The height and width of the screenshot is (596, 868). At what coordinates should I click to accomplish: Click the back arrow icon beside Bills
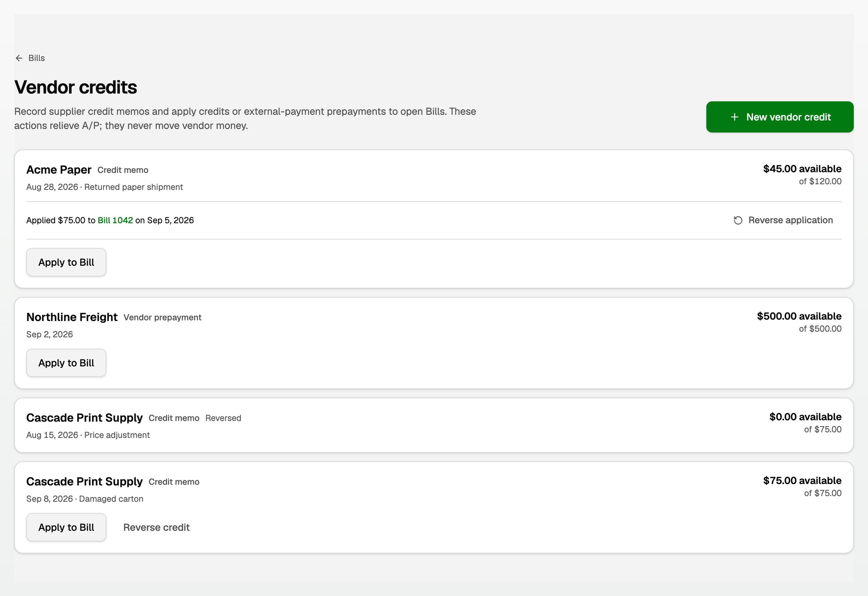tap(19, 58)
